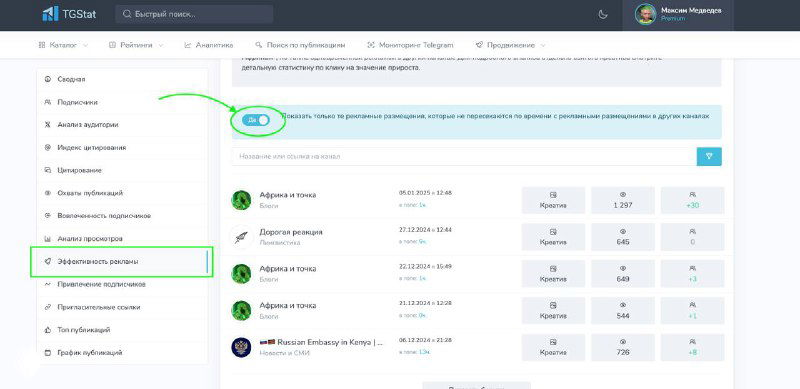Open the +1 subscriber growth details
This screenshot has width=800, height=389.
point(692,310)
